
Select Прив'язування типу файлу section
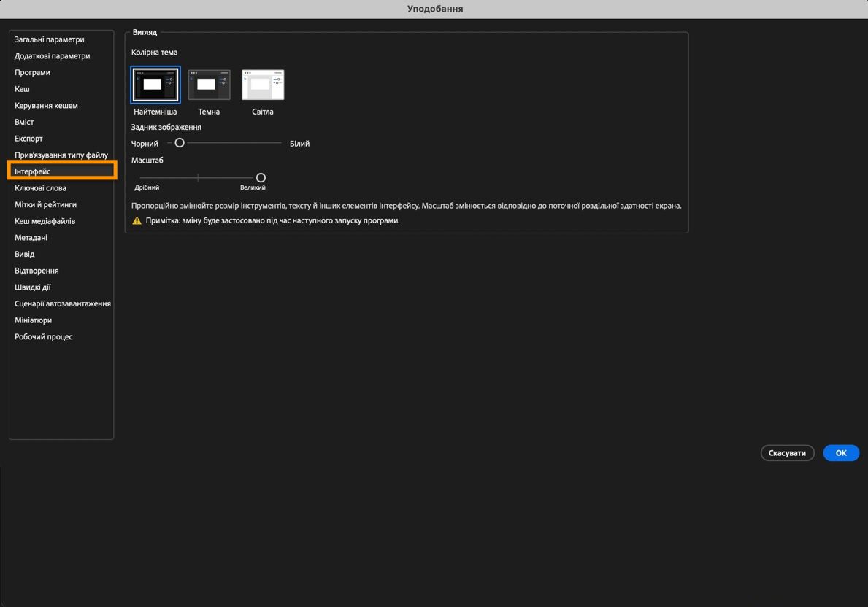click(61, 155)
